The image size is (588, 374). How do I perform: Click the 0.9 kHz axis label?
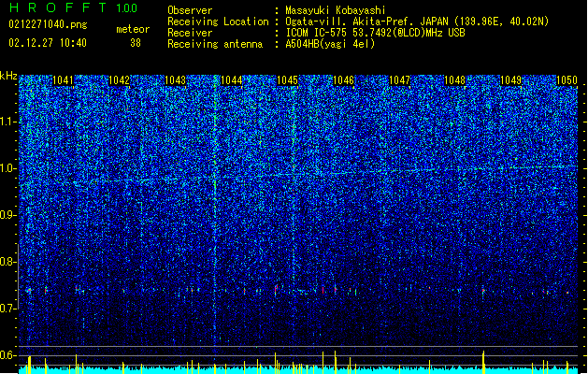coord(7,215)
